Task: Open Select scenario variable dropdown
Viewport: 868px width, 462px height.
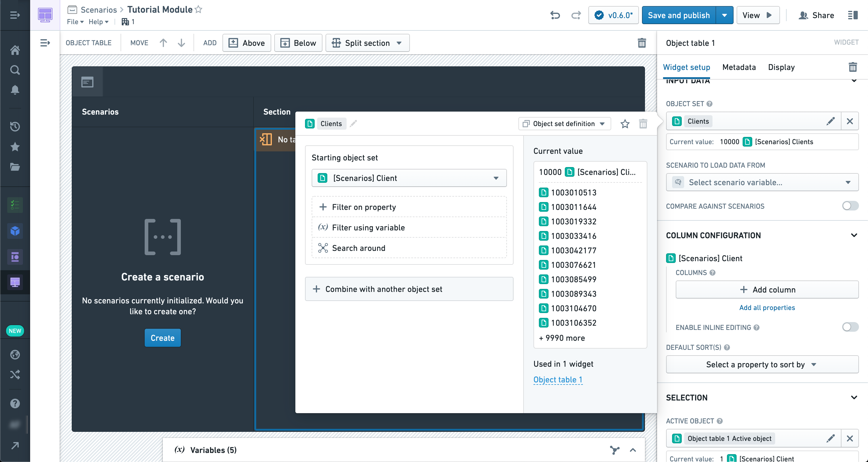Action: click(762, 182)
